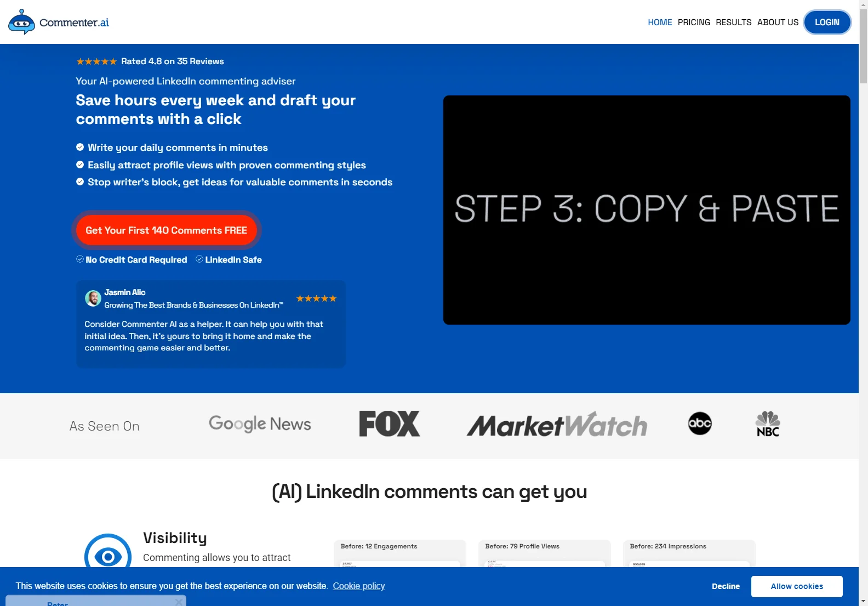Click checkmark beside 'Easily attract profile views'
Viewport: 868px width, 606px height.
[x=80, y=165]
